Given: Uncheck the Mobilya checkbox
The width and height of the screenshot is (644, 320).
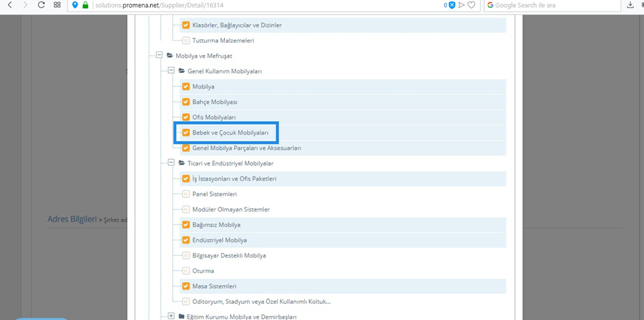Looking at the screenshot, I should point(186,86).
